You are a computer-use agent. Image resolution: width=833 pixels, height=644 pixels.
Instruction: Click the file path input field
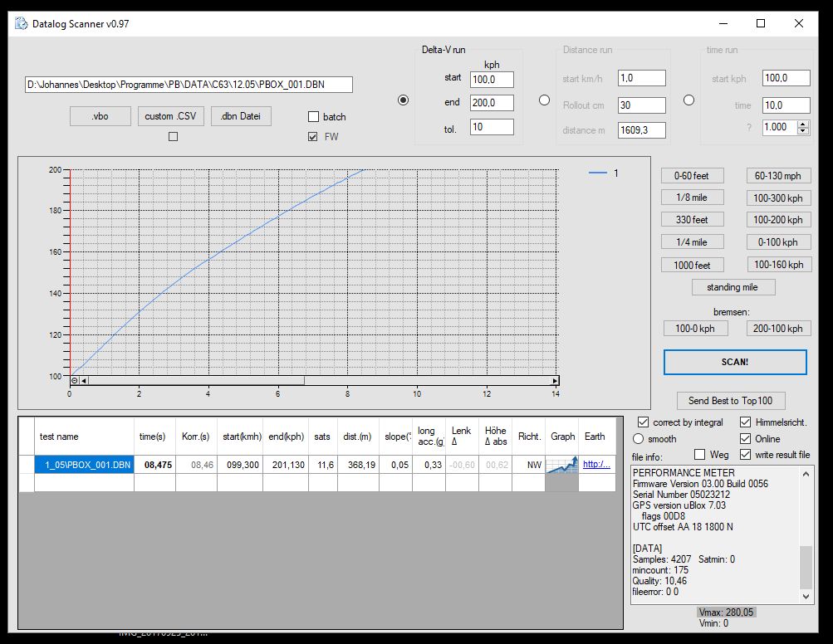click(189, 85)
